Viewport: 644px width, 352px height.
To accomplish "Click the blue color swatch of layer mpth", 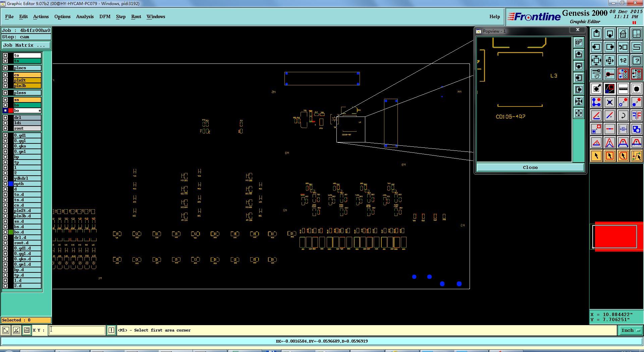I will click(11, 184).
